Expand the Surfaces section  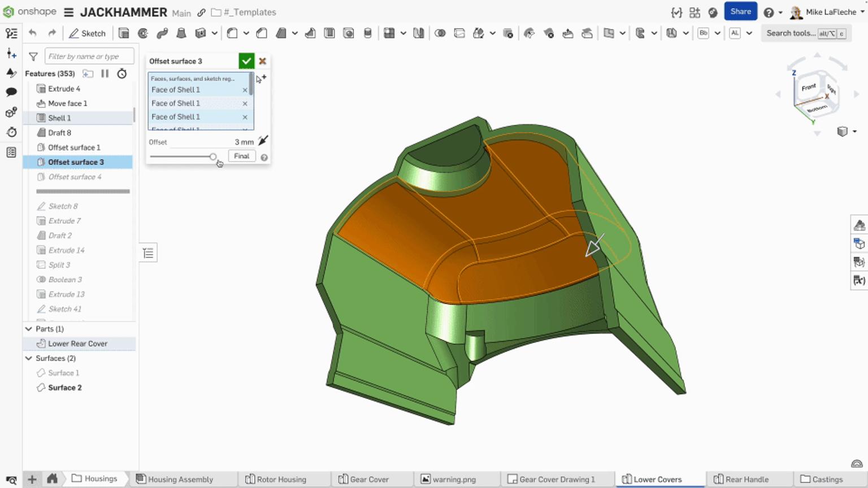pyautogui.click(x=28, y=358)
